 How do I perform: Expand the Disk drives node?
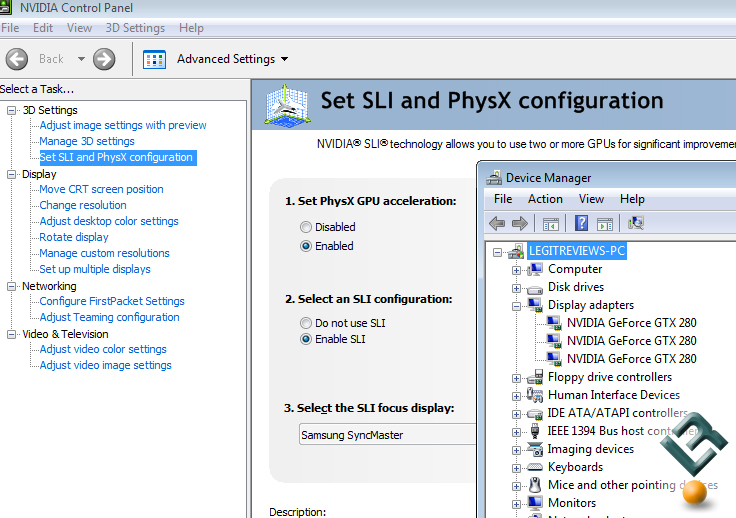(517, 287)
